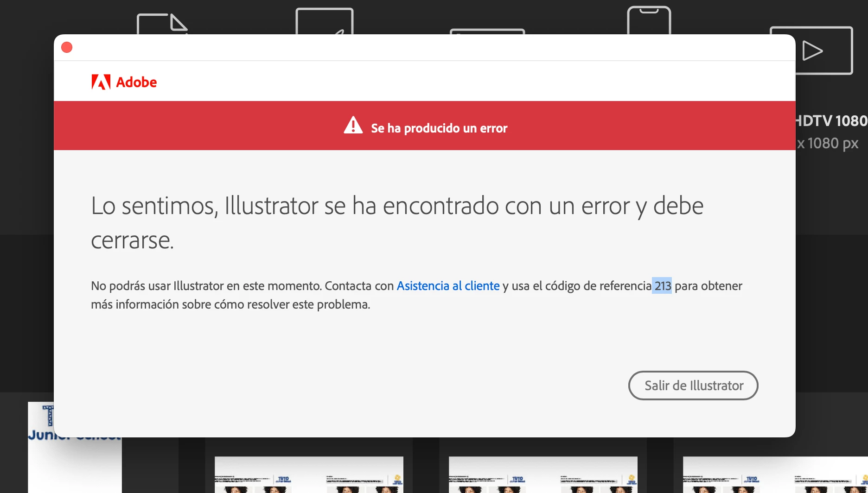Open the rightmost recent file thumbnail
This screenshot has height=493, width=868.
(x=775, y=475)
